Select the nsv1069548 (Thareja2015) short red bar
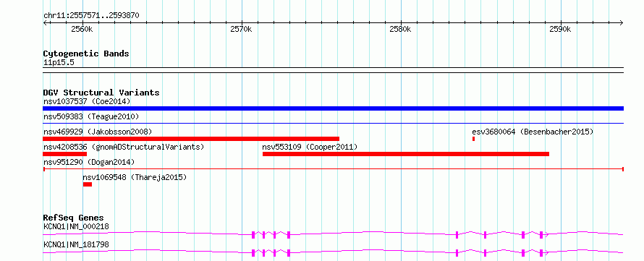This screenshot has width=644, height=261. click(x=88, y=184)
